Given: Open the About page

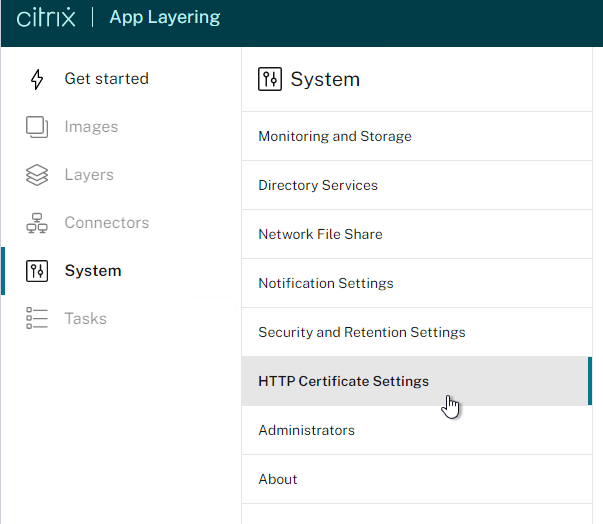Looking at the screenshot, I should 417,479.
